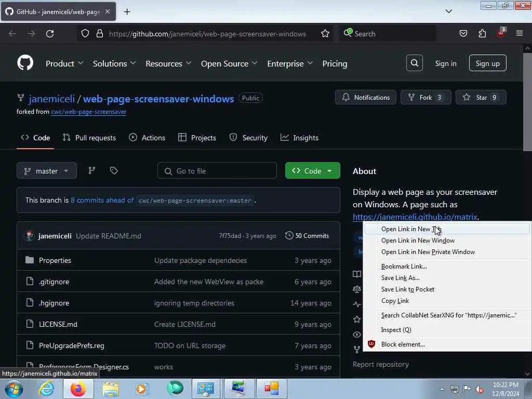Close the GitHub browser tab
The image size is (532, 399).
(x=108, y=11)
